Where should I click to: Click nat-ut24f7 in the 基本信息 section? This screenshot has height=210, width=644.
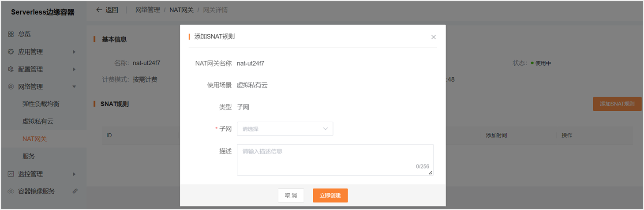(x=146, y=63)
